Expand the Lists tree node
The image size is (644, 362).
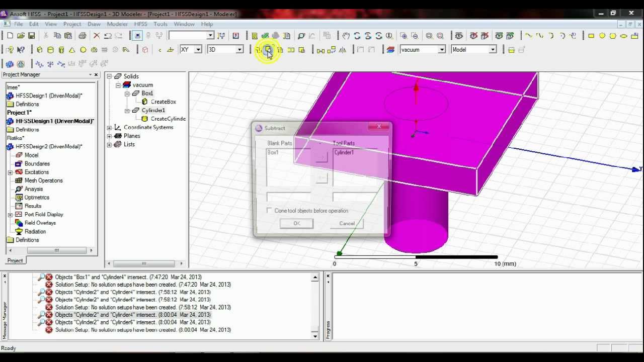pyautogui.click(x=109, y=144)
